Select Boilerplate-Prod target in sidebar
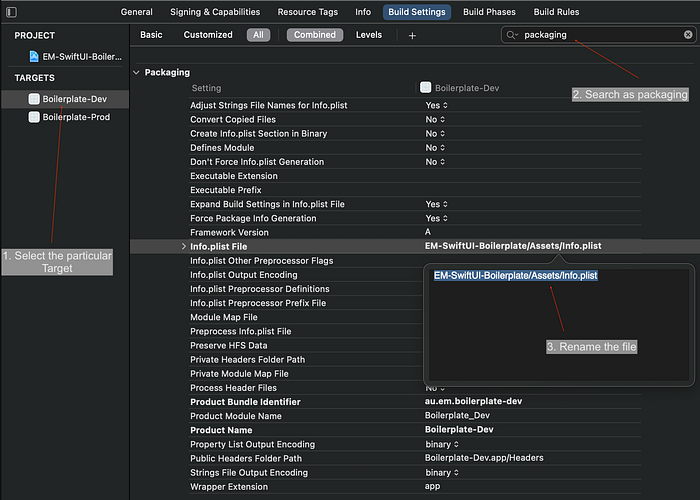The width and height of the screenshot is (700, 500). [65, 117]
